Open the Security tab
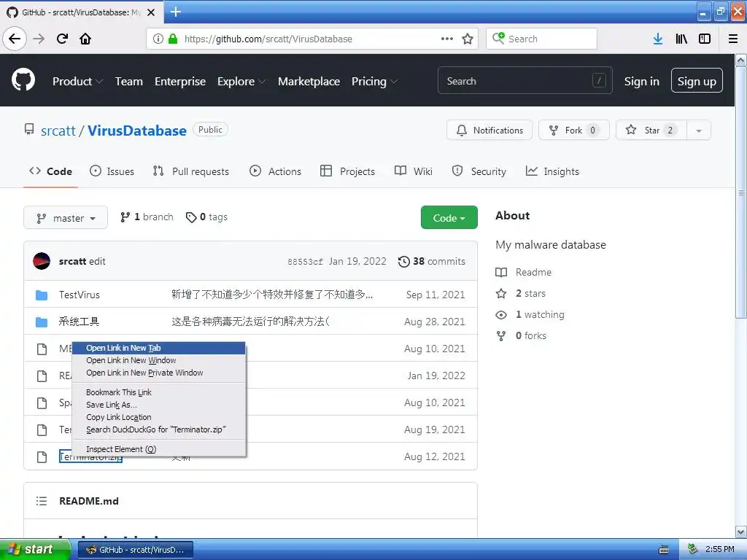747x560 pixels. (x=479, y=171)
